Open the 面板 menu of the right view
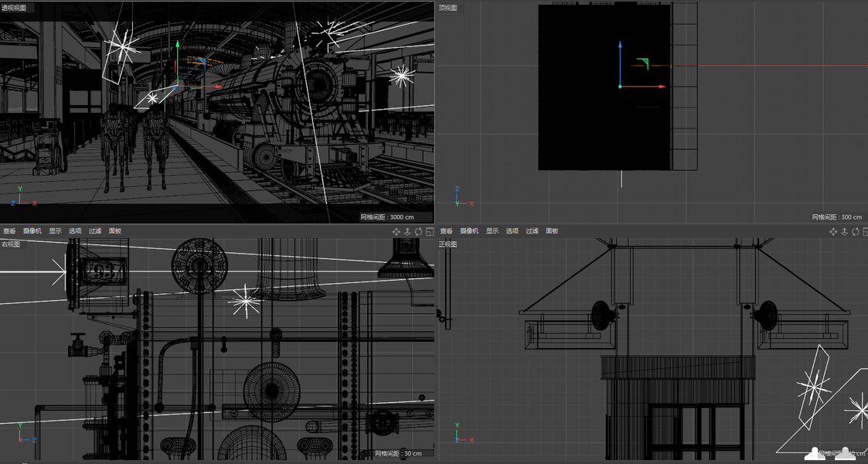 coord(115,231)
